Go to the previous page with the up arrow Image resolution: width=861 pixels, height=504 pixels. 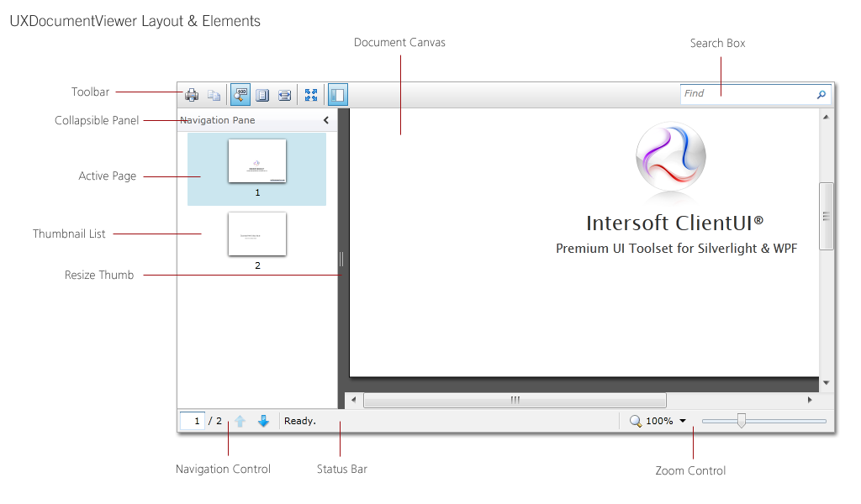click(x=240, y=421)
